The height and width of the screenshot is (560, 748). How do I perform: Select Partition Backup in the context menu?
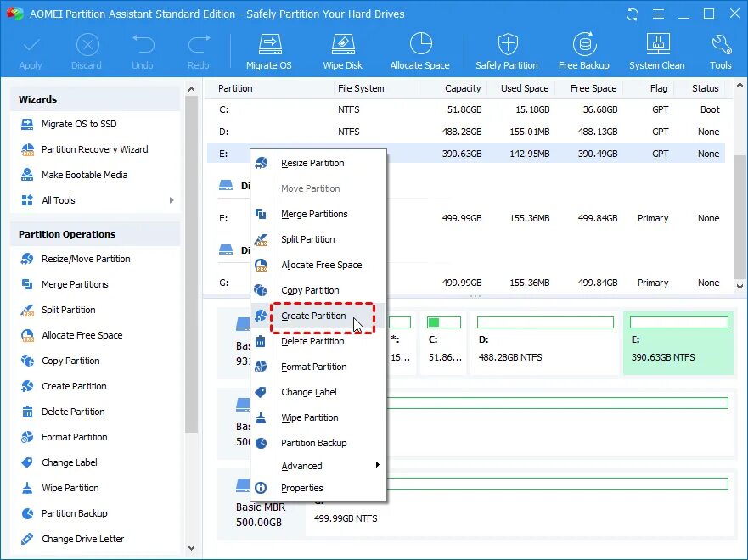coord(318,443)
